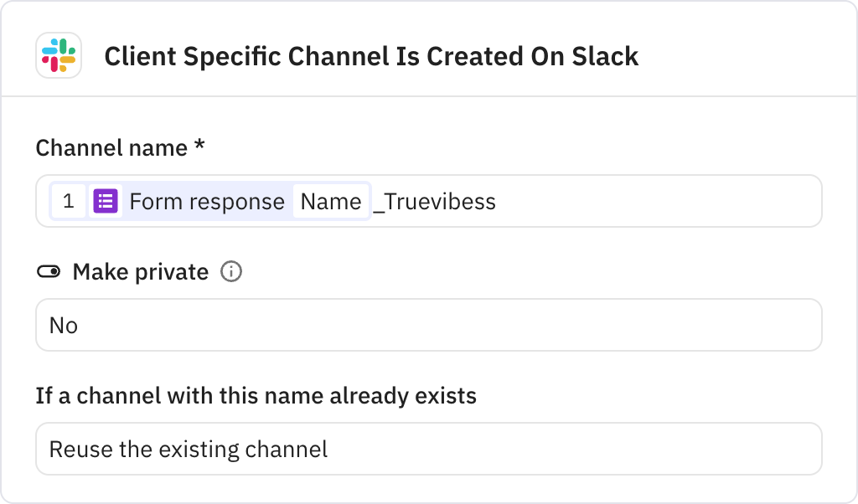The height and width of the screenshot is (504, 858).
Task: Click the step number 1 badge
Action: pos(70,201)
